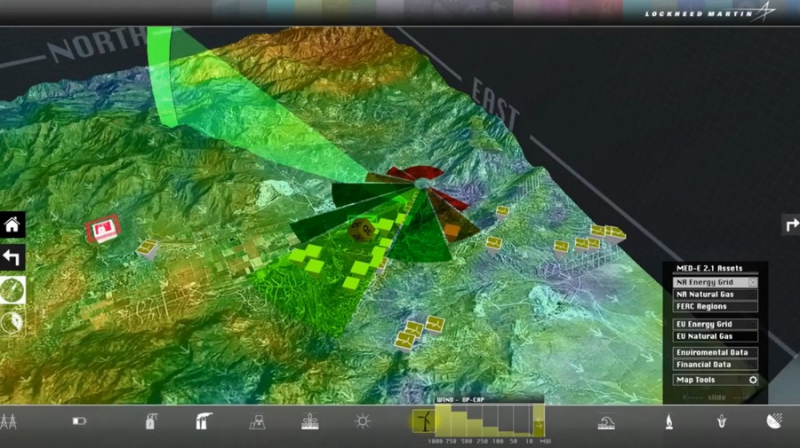Select the battery storage icon
Screen dimensions: 800x448
pyautogui.click(x=80, y=421)
